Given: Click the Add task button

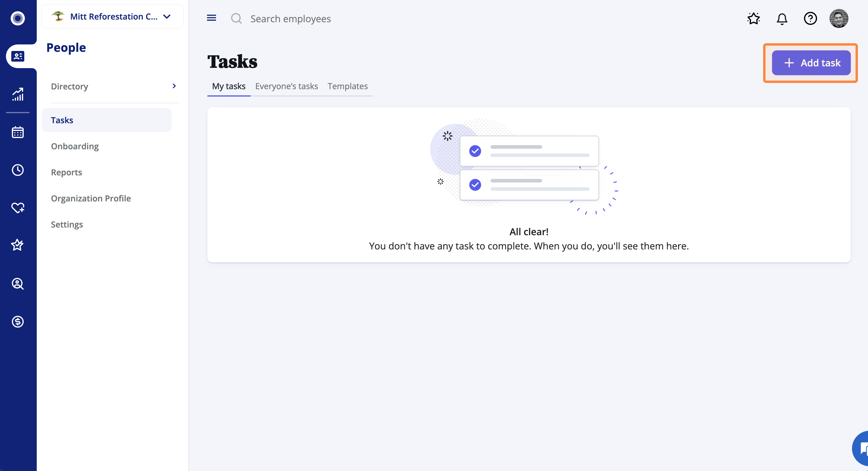Looking at the screenshot, I should tap(811, 63).
